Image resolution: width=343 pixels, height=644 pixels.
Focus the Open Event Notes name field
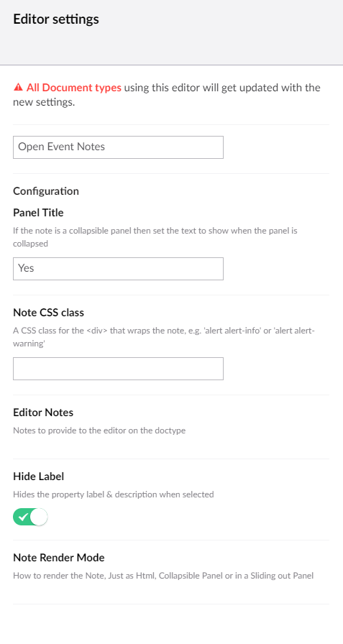(119, 147)
